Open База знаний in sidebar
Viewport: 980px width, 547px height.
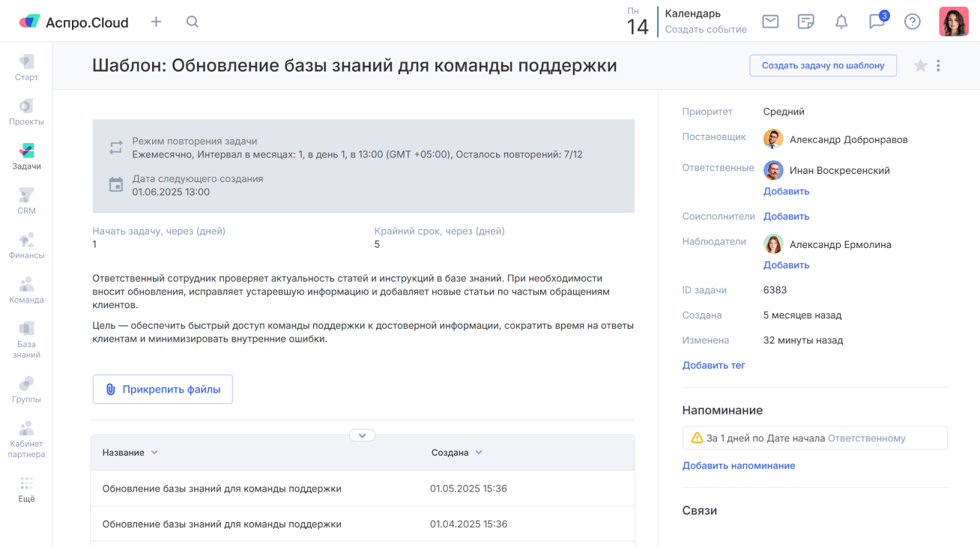pos(26,339)
